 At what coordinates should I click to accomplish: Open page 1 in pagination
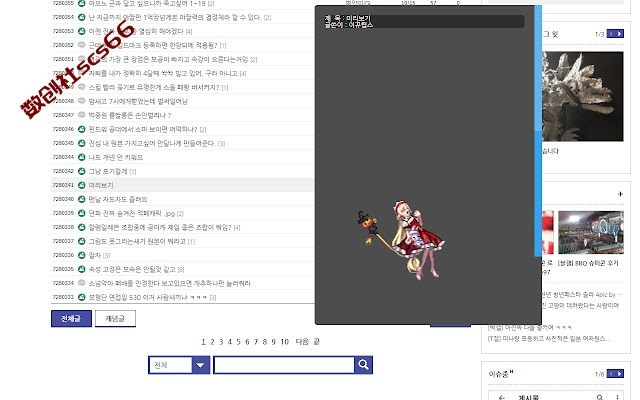coord(203,342)
